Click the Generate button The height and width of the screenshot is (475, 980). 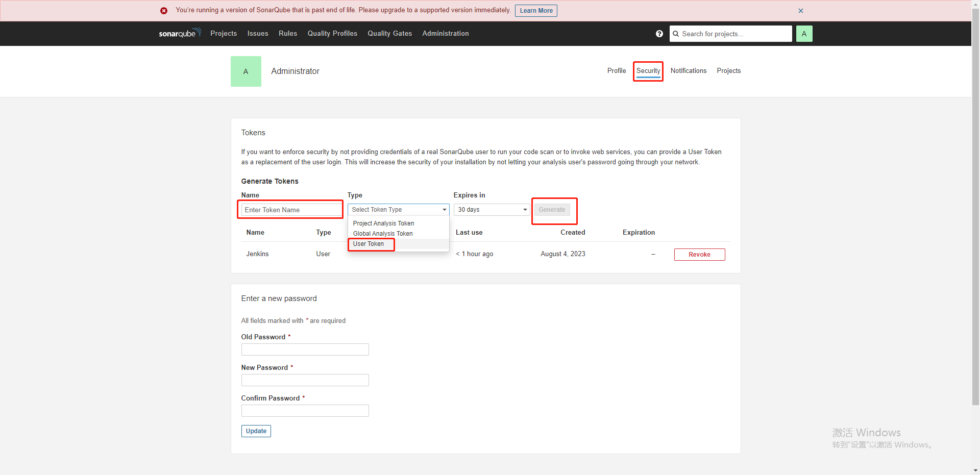point(552,210)
